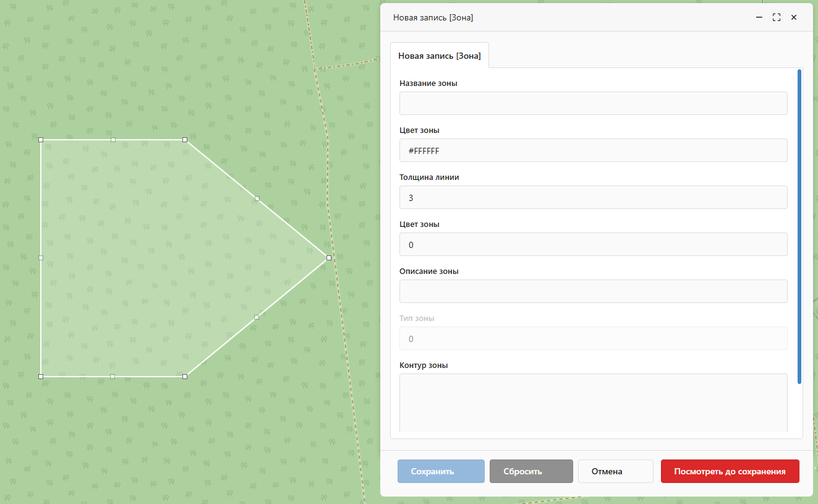The height and width of the screenshot is (504, 818).
Task: Maximize the Новая запись [Зона] dialog
Action: click(x=777, y=18)
